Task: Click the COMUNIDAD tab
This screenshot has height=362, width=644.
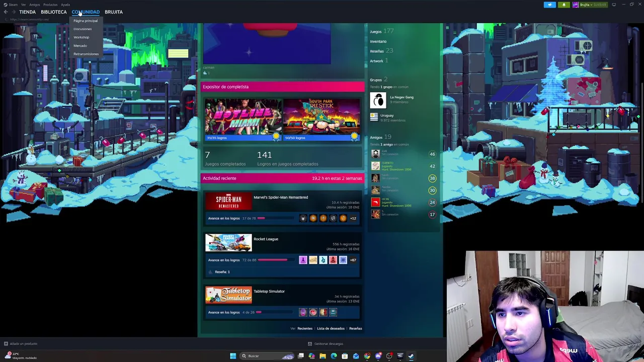Action: [x=86, y=12]
